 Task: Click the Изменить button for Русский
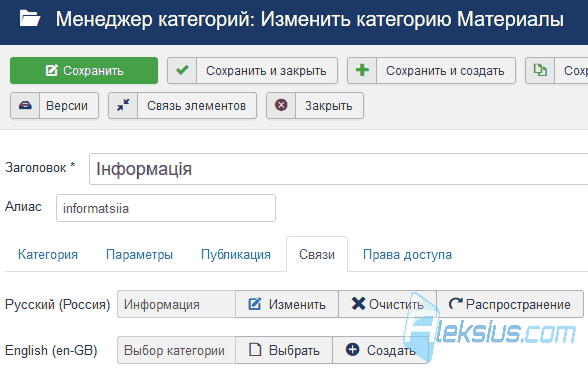(287, 304)
